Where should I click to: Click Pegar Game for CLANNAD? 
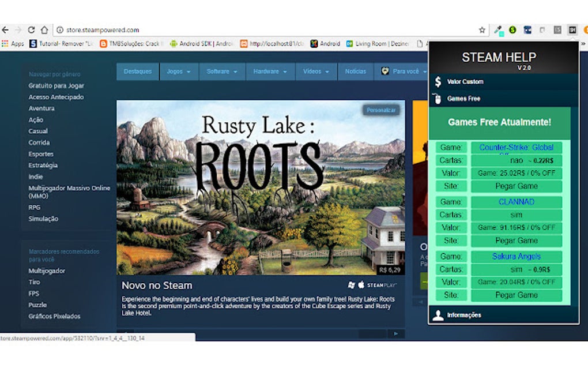click(517, 241)
